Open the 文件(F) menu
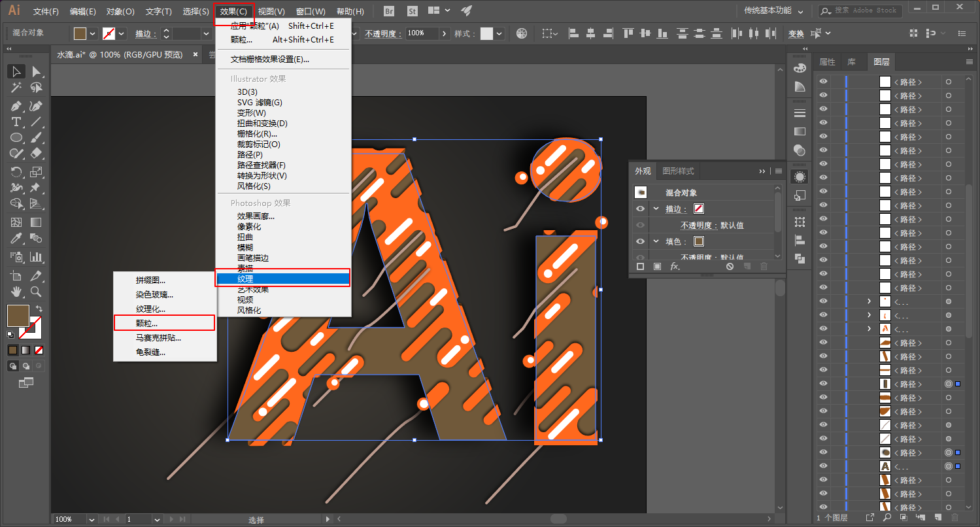 46,12
